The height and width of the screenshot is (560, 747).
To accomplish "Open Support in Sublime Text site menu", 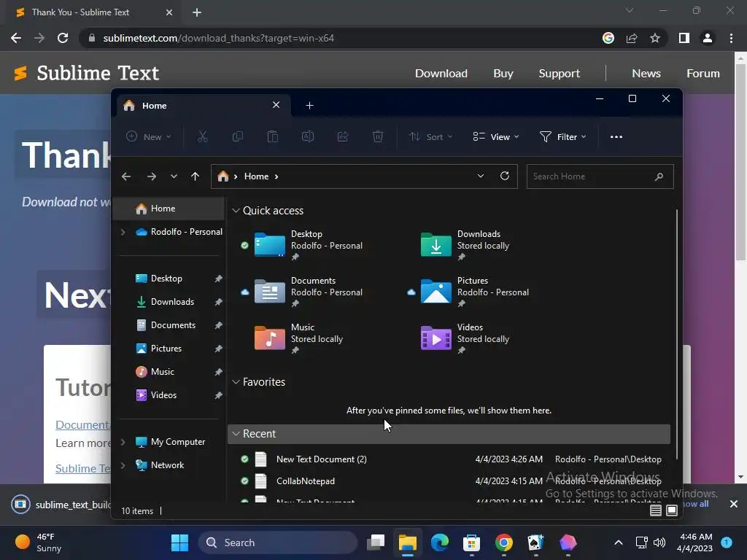I will click(560, 74).
